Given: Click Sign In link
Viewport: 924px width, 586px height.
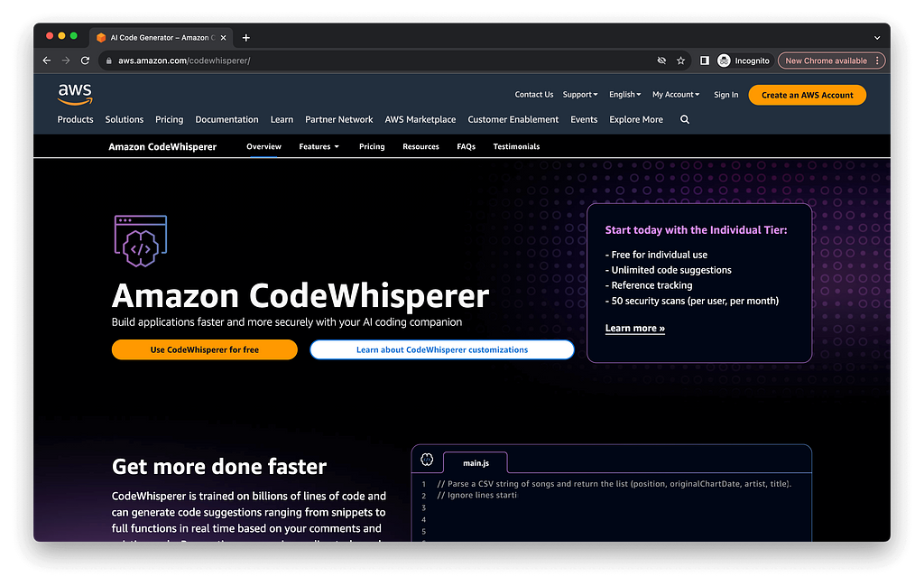Looking at the screenshot, I should pos(726,95).
